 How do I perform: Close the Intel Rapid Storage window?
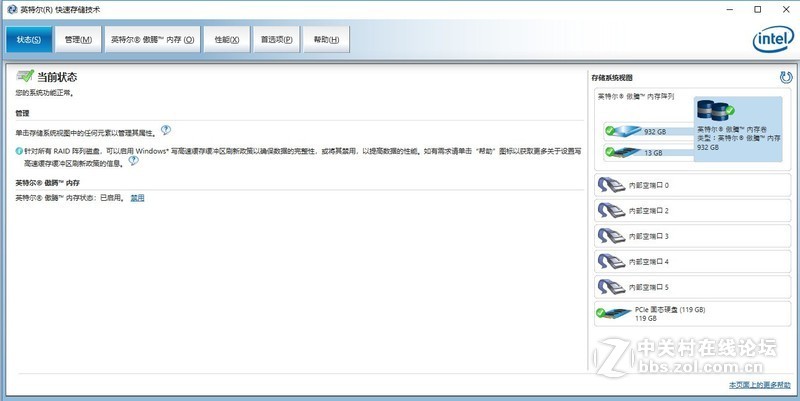[786, 9]
